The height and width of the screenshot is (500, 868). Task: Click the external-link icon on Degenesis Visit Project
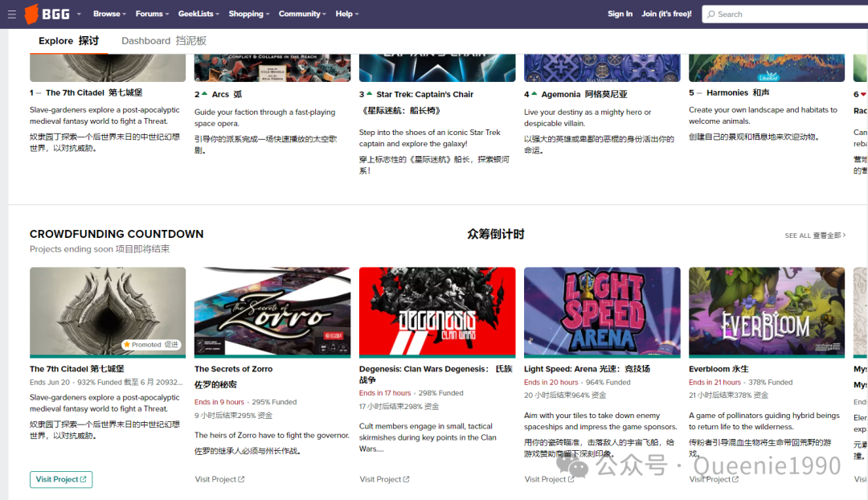click(408, 478)
